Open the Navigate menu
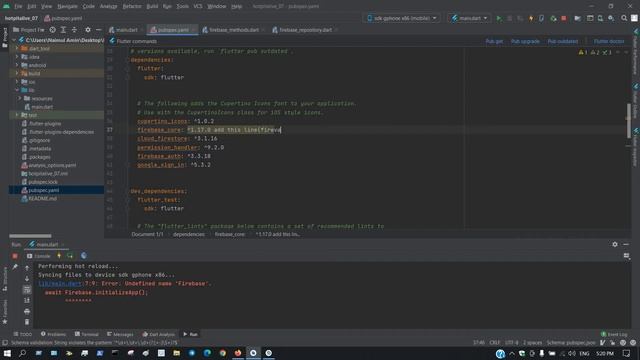 coord(67,7)
